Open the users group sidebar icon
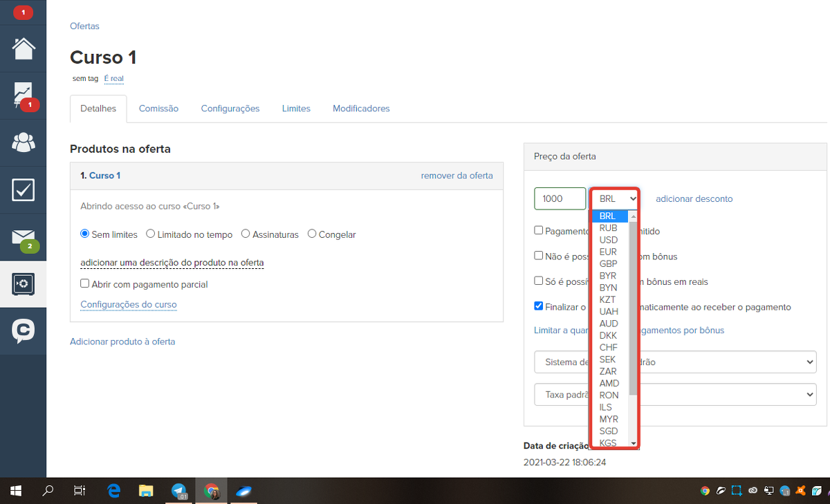Screen dimensions: 830x504 [x=23, y=142]
